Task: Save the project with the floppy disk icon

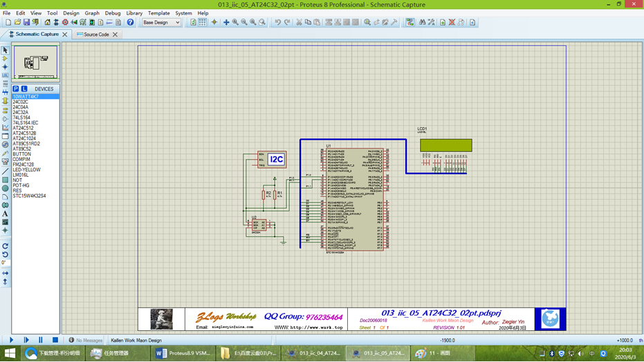Action: (26, 22)
